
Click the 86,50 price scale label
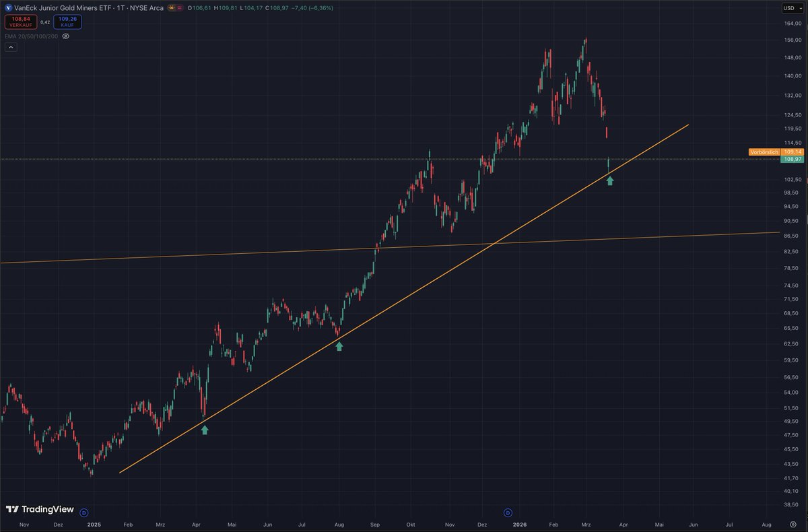(790, 236)
